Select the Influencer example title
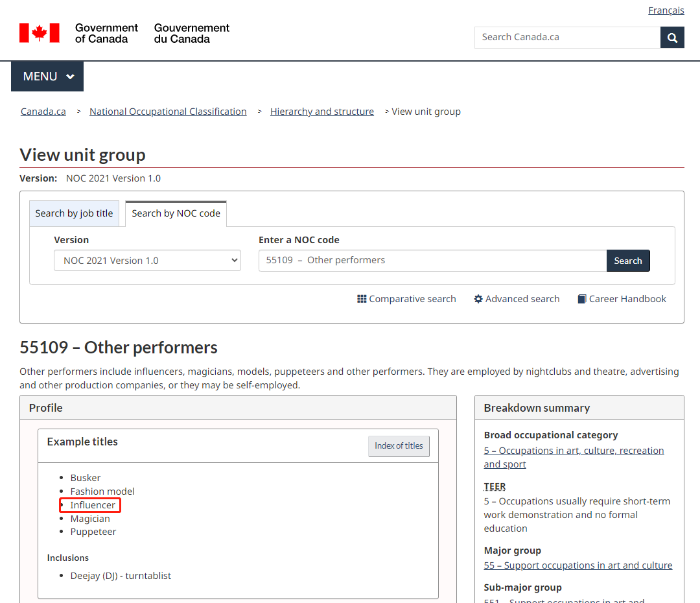 point(93,505)
